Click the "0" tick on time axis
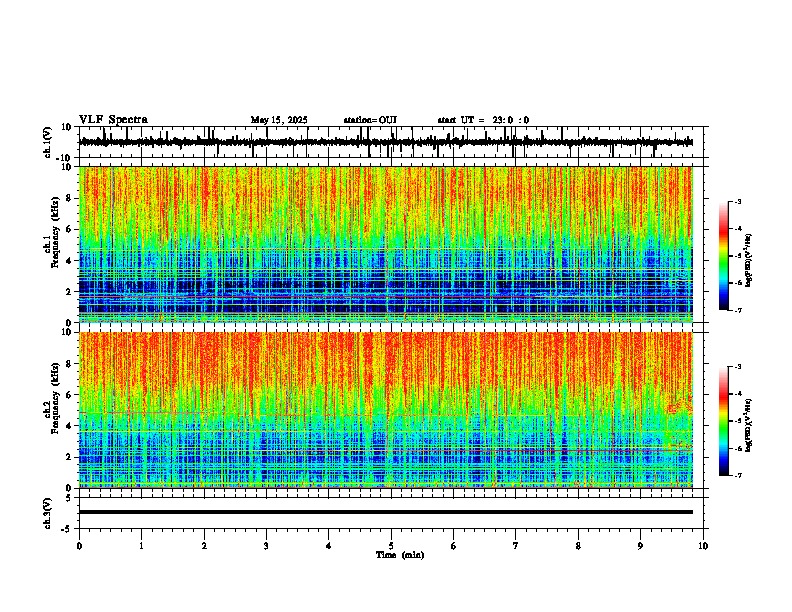The width and height of the screenshot is (792, 612). click(79, 546)
